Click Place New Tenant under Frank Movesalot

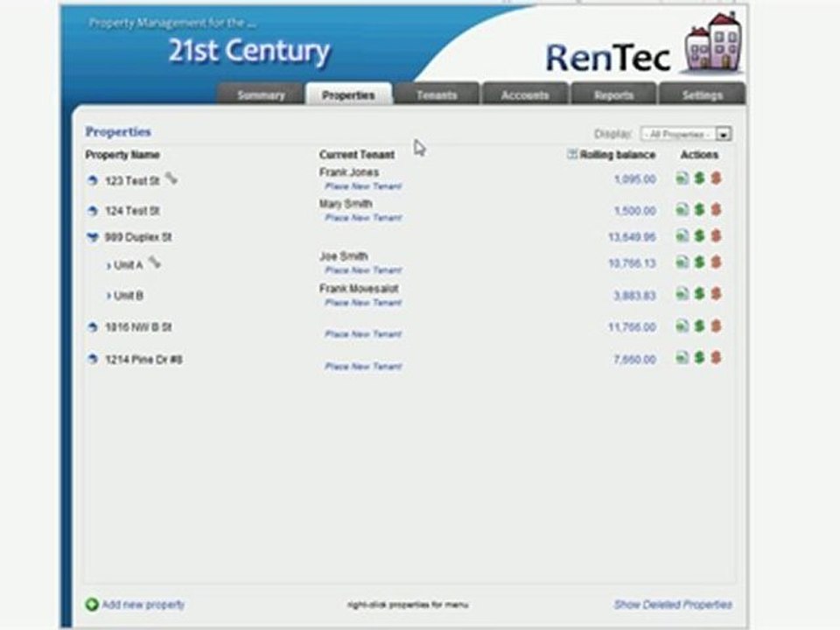click(363, 303)
